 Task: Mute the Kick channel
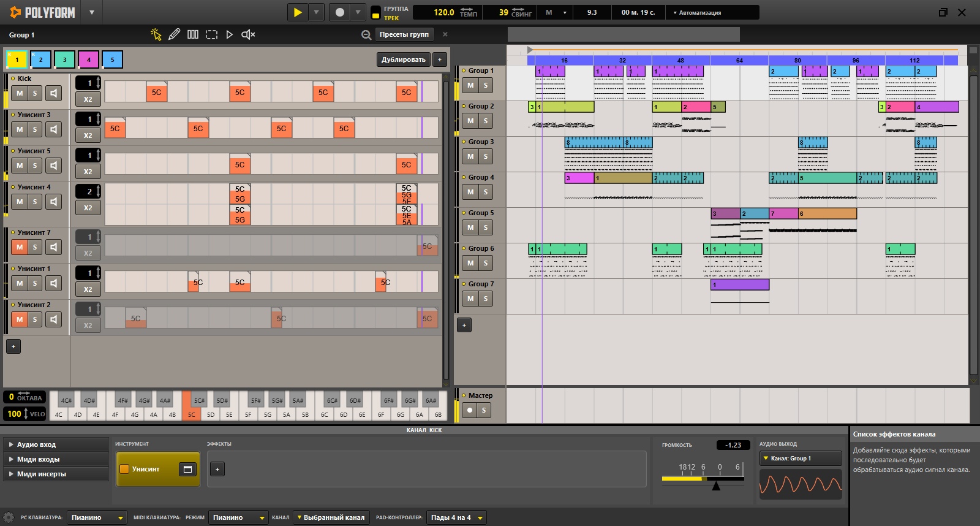pyautogui.click(x=20, y=93)
